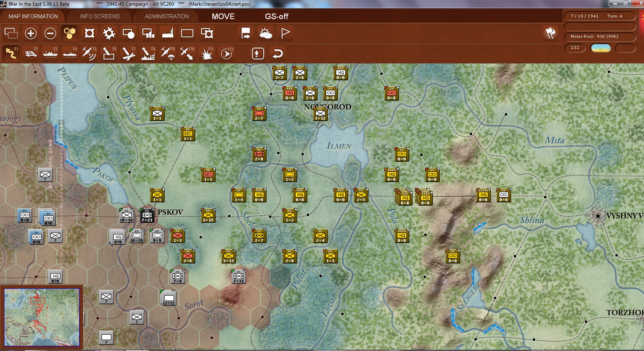Select the yellow SEC 1=1 unit
The width and height of the screenshot is (644, 351).
click(x=187, y=134)
